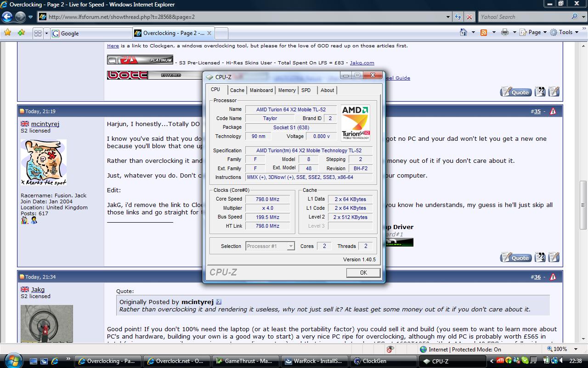Open the #35 post permalink
The image size is (588, 368).
(537, 111)
